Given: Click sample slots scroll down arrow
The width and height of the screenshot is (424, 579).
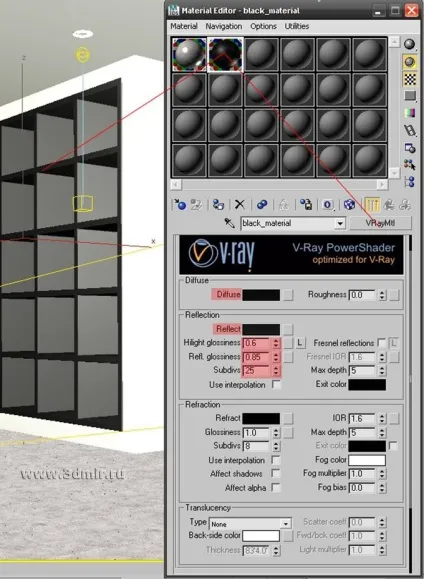Looking at the screenshot, I should [394, 173].
